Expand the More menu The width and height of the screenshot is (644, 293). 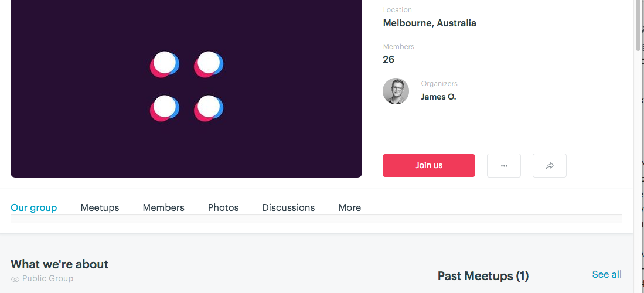pos(350,207)
